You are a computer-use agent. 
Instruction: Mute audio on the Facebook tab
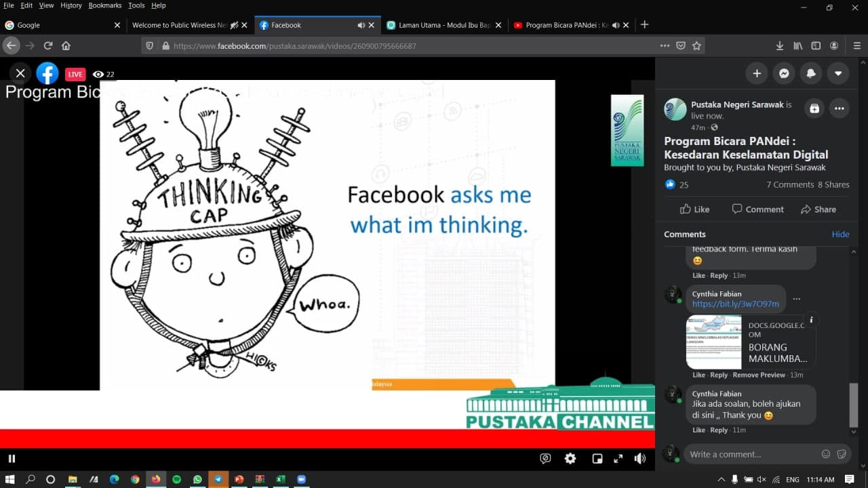[361, 25]
